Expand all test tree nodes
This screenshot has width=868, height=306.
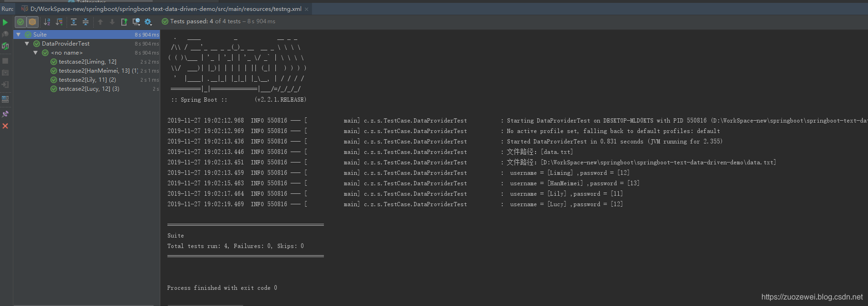(x=74, y=22)
